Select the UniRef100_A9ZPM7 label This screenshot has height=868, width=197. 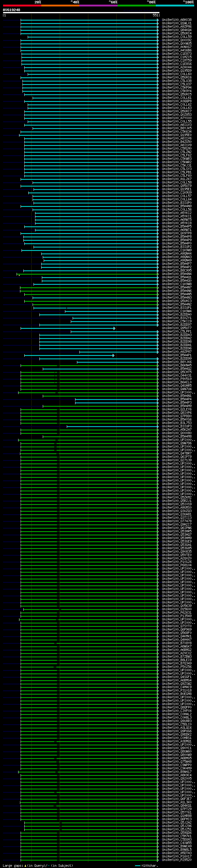click(177, 352)
